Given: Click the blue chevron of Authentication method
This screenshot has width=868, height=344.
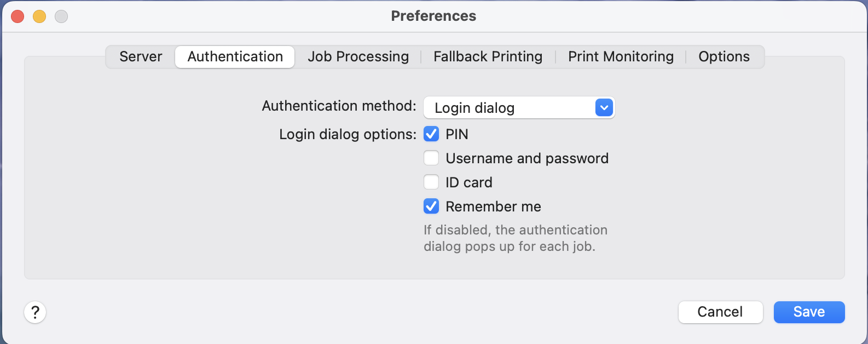Looking at the screenshot, I should point(604,108).
